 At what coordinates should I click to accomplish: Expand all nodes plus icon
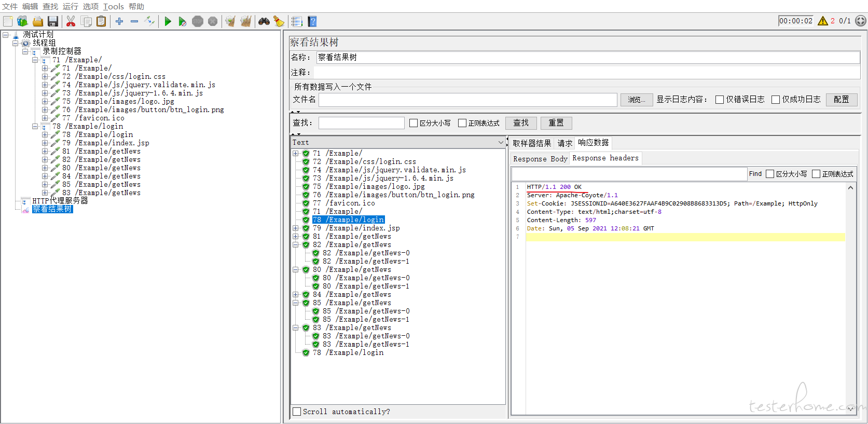pos(119,21)
